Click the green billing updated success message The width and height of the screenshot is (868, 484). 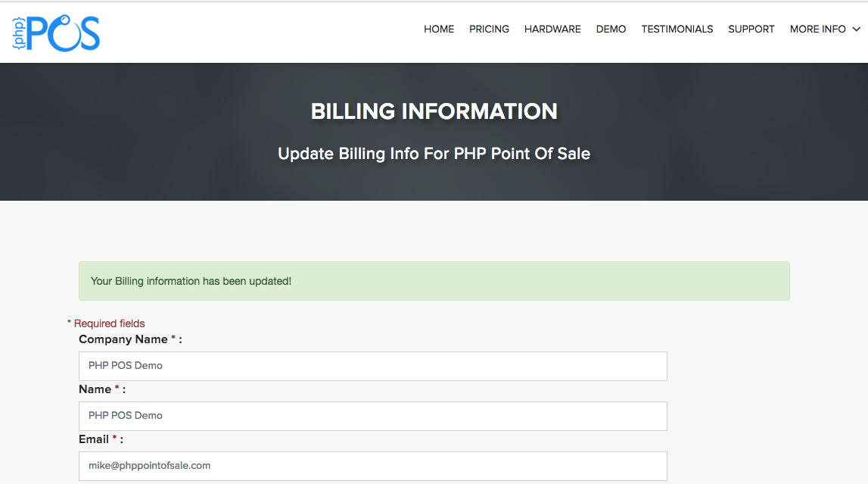(x=434, y=281)
